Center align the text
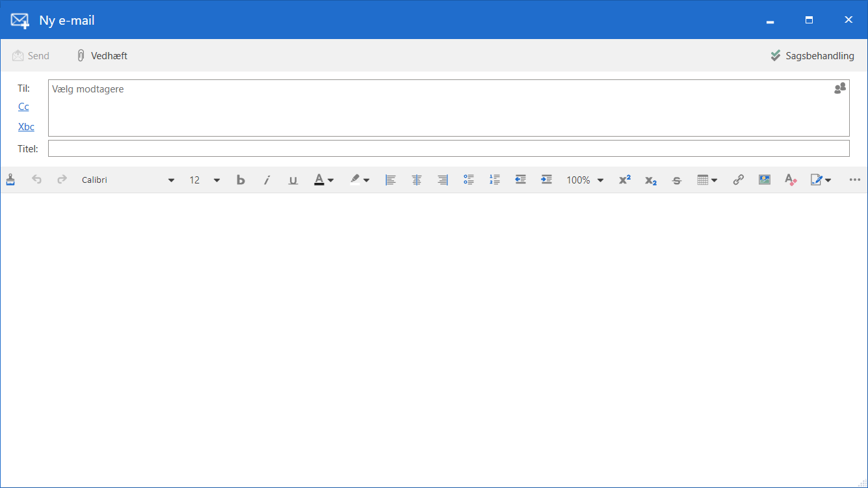 417,180
